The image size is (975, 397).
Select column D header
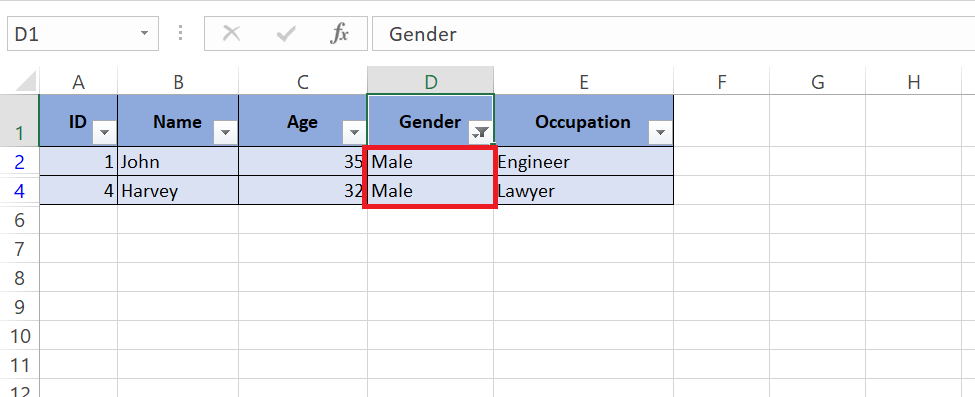430,82
